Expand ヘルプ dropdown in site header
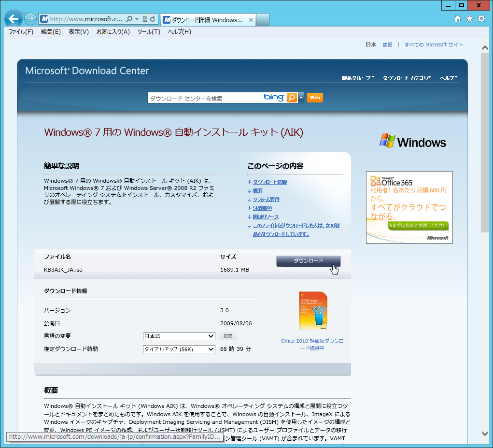This screenshot has height=448, width=493. [449, 78]
